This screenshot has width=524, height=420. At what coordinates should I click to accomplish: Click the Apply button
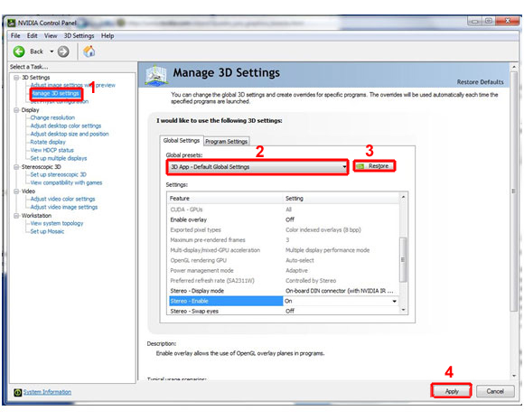452,391
